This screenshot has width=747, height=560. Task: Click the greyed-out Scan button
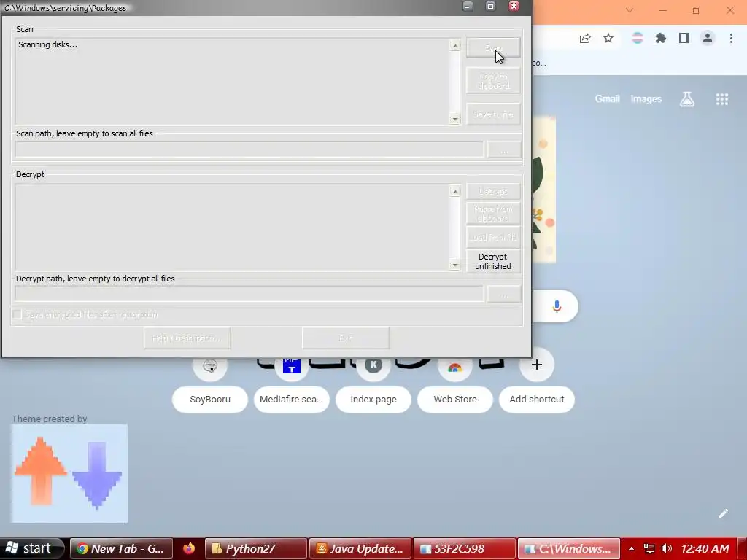493,47
